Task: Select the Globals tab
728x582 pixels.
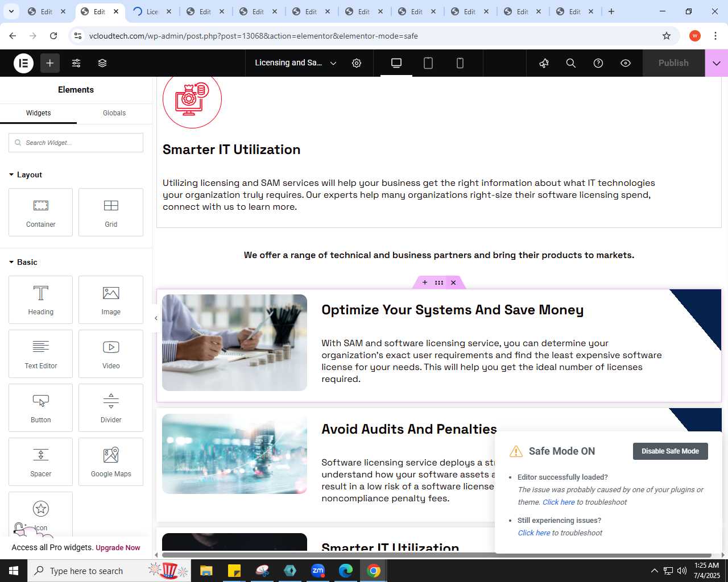Action: click(114, 113)
